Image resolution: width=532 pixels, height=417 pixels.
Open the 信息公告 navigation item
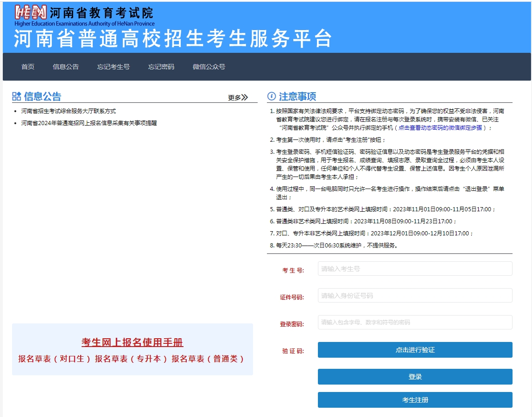coord(66,67)
